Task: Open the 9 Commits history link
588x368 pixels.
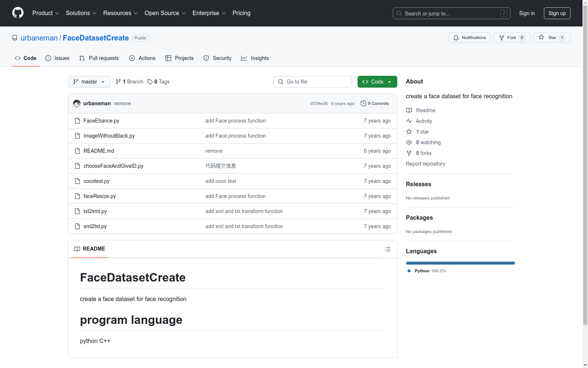Action: coord(375,103)
